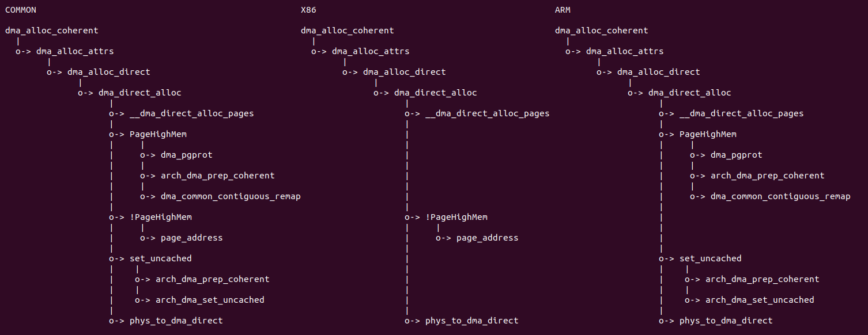Click the ARM column heading
868x335 pixels.
563,10
